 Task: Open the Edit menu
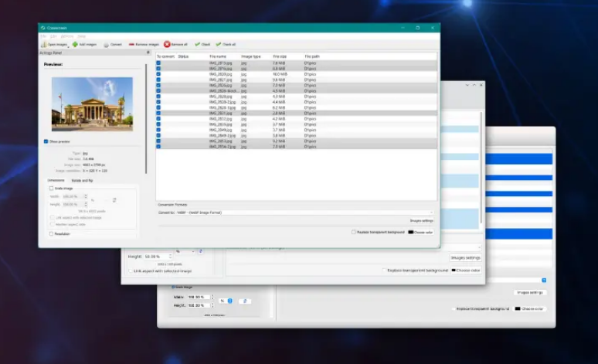tap(53, 36)
